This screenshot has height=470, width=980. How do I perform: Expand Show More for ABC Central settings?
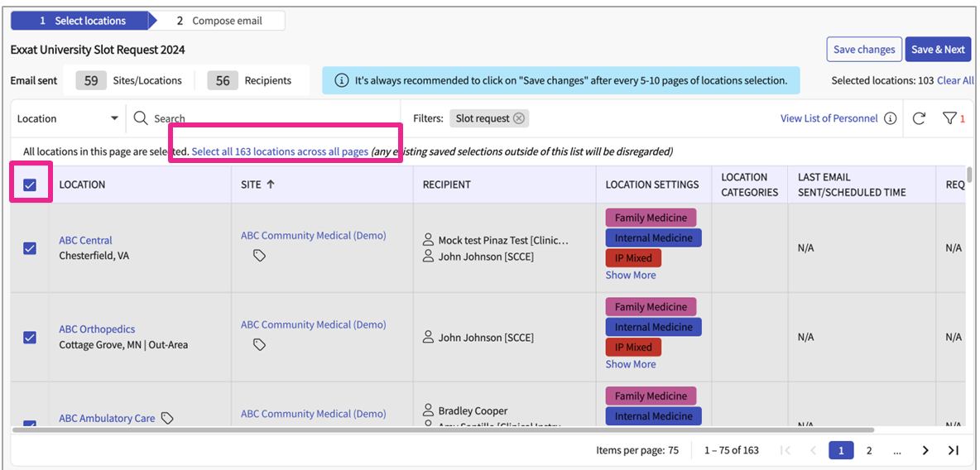(x=630, y=276)
